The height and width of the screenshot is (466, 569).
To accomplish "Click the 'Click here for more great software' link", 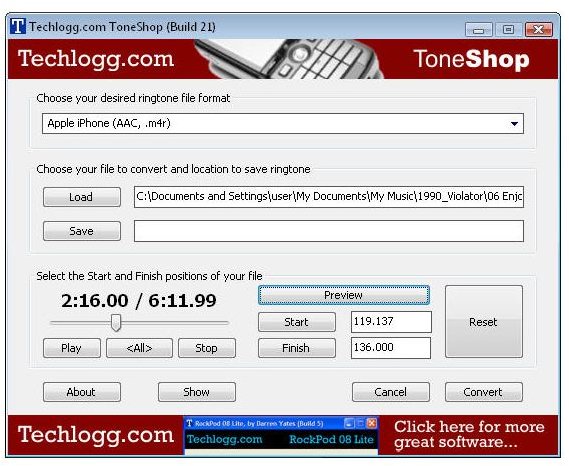I will [469, 434].
